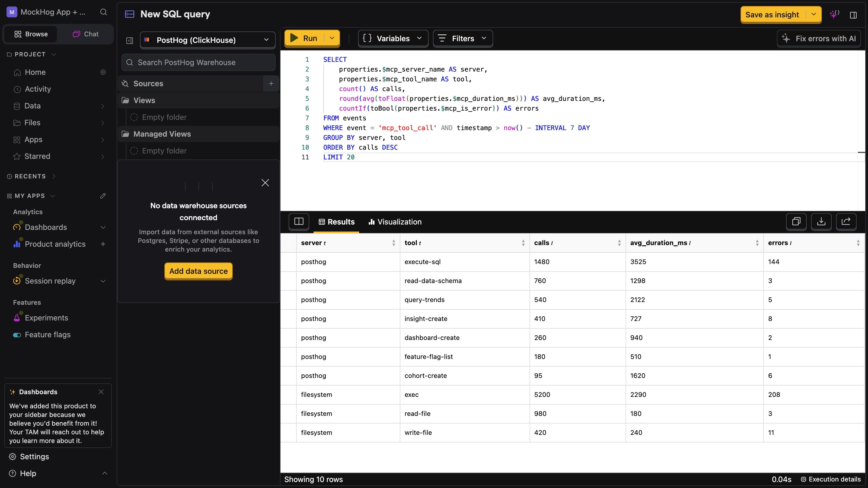Click the 5200 calls cell

click(x=577, y=394)
